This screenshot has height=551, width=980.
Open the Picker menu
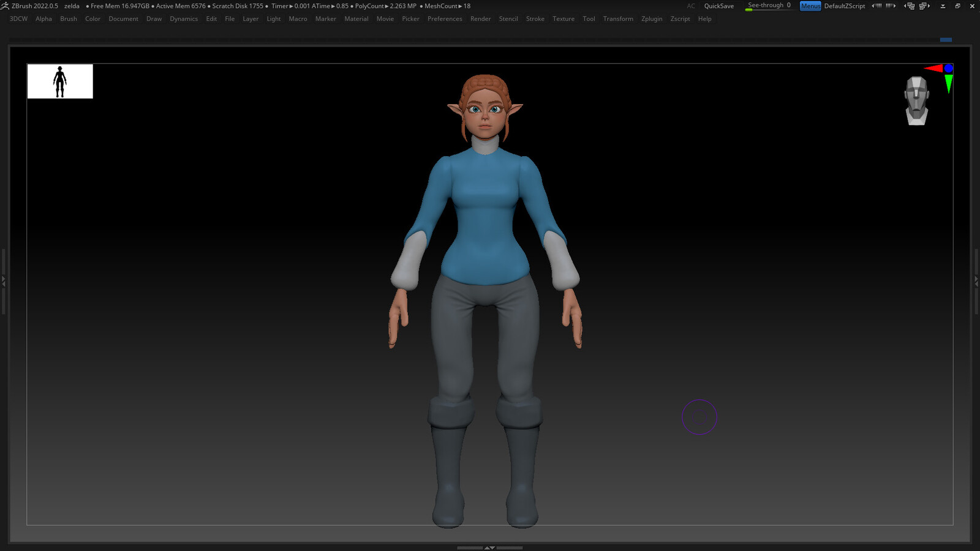click(x=410, y=19)
